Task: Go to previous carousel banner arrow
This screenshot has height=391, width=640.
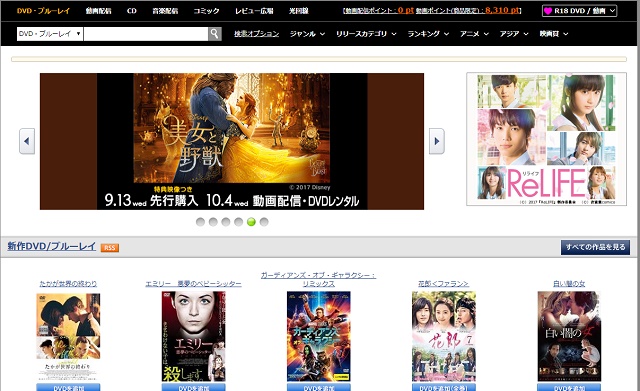Action: coord(27,141)
